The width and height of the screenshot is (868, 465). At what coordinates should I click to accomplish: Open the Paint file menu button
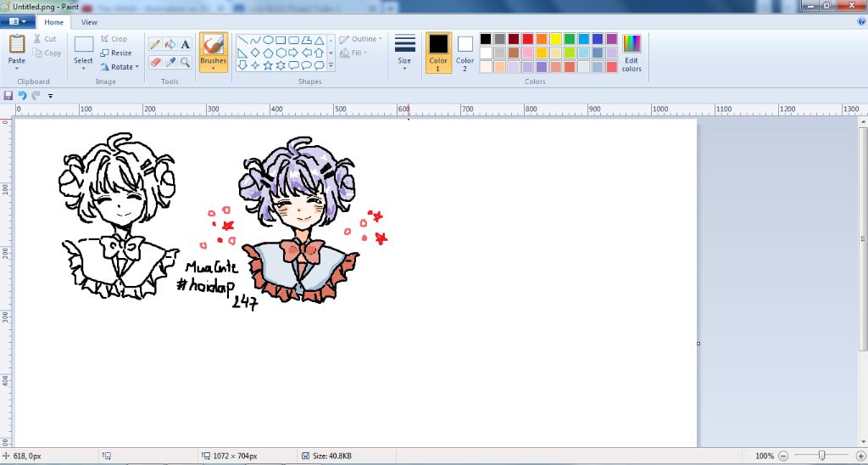(18, 21)
